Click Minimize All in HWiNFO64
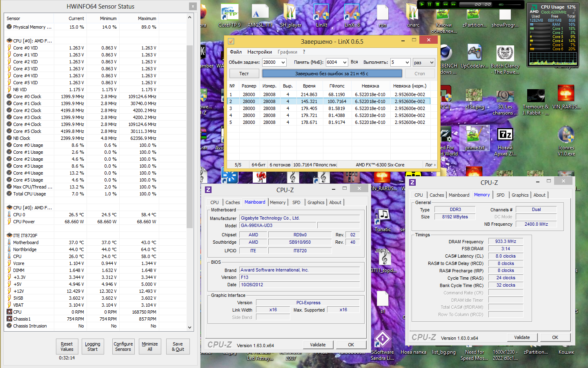 point(150,346)
